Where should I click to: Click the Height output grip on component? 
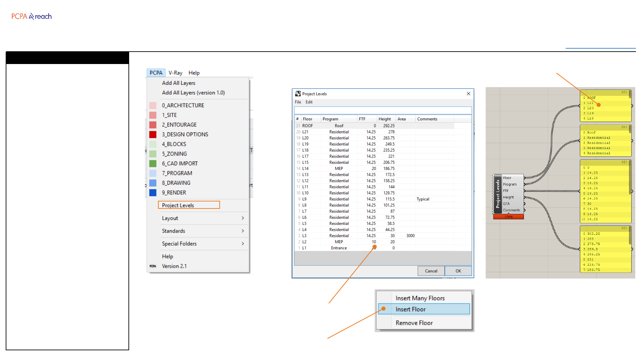coord(524,197)
